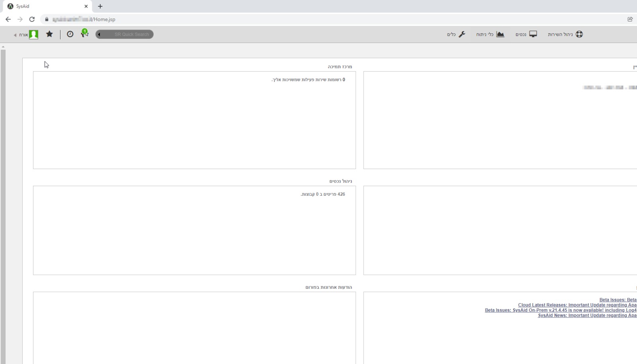The width and height of the screenshot is (637, 364).
Task: Open a new browser tab
Action: (x=100, y=6)
